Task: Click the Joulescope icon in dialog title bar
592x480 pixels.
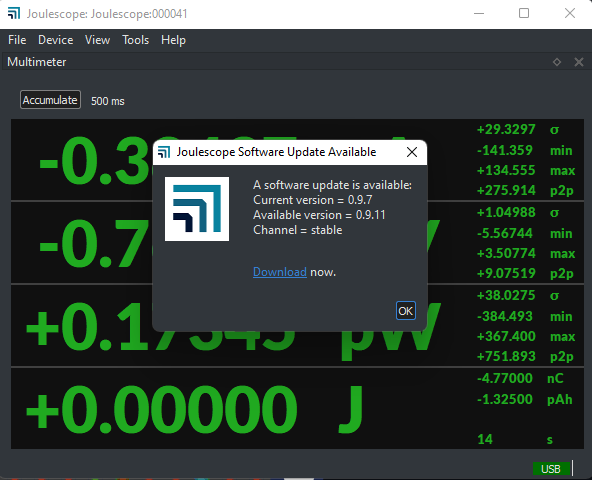Action: pyautogui.click(x=164, y=152)
